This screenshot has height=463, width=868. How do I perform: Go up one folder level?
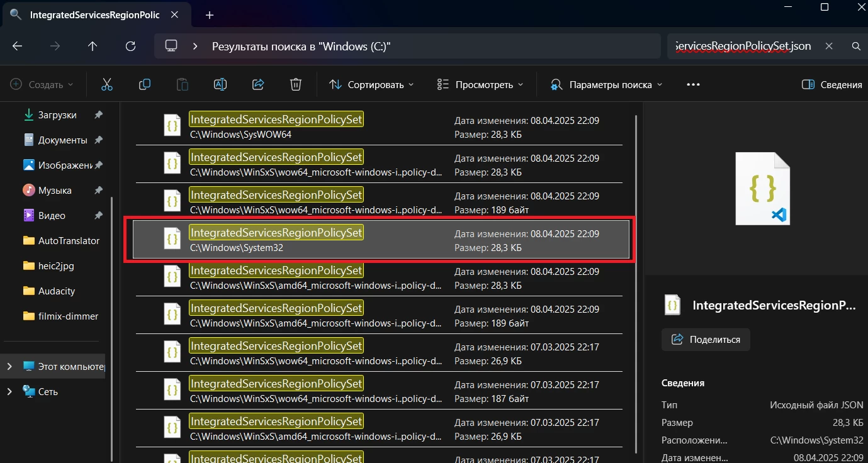tap(93, 46)
